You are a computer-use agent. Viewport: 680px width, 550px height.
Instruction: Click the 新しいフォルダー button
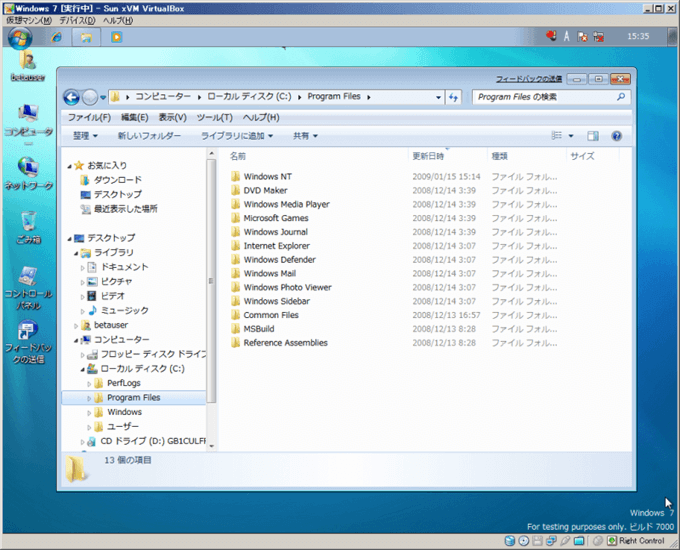point(149,136)
